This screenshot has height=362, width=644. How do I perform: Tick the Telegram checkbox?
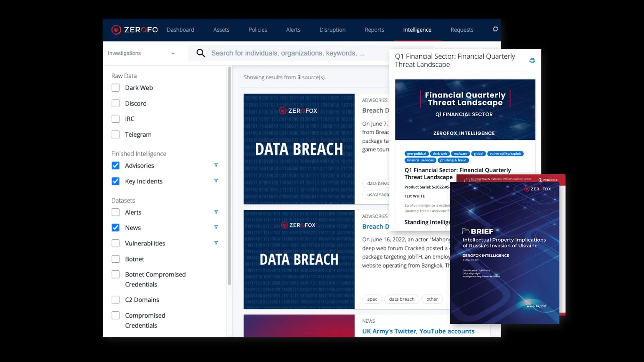115,134
